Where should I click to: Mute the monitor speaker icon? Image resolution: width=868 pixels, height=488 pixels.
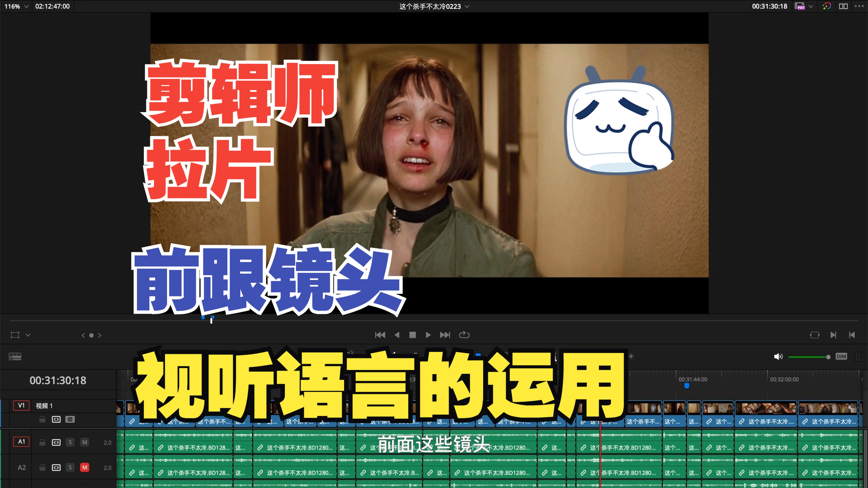click(778, 356)
